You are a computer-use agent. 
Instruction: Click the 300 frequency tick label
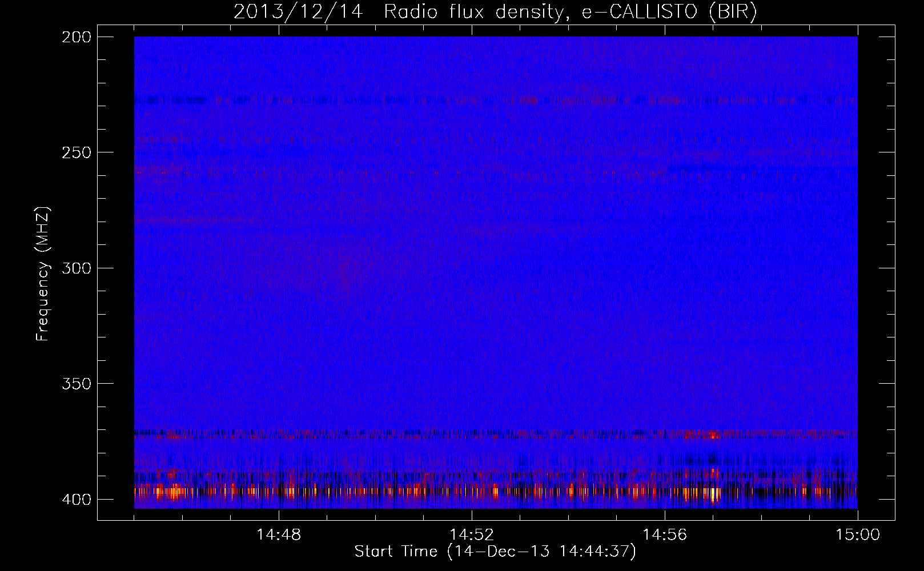coord(76,268)
